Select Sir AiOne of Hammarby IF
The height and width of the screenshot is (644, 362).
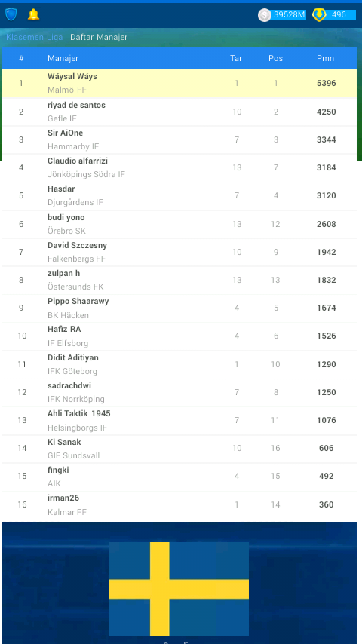point(179,140)
